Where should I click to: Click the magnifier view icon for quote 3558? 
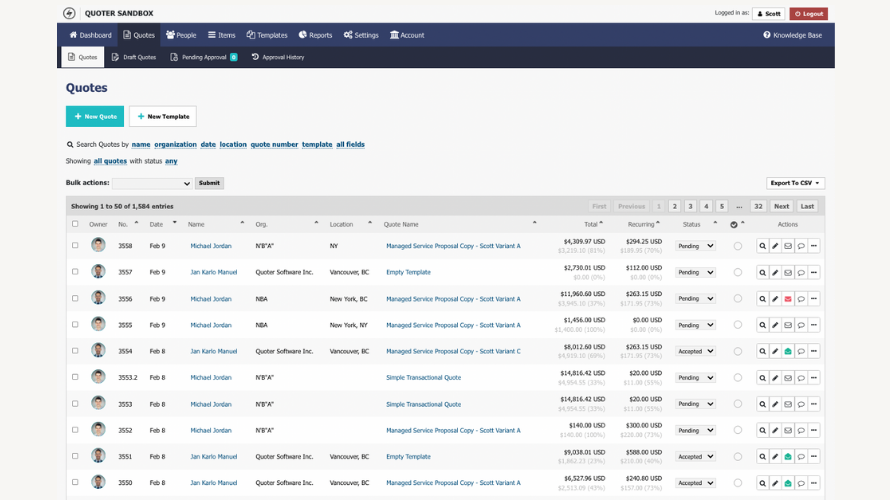coord(762,245)
